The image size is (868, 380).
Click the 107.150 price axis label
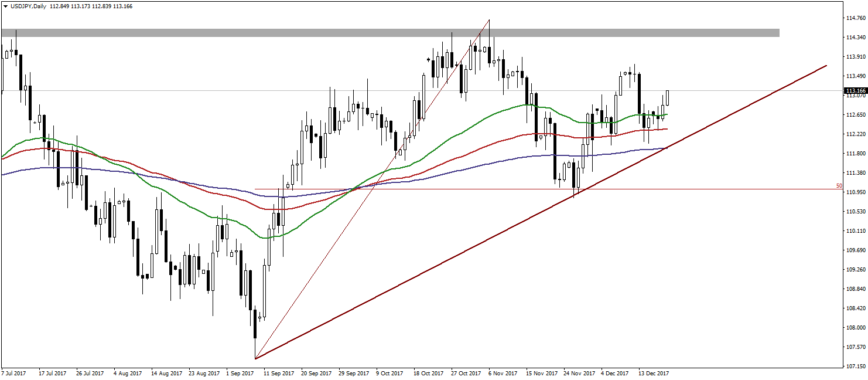pyautogui.click(x=856, y=367)
